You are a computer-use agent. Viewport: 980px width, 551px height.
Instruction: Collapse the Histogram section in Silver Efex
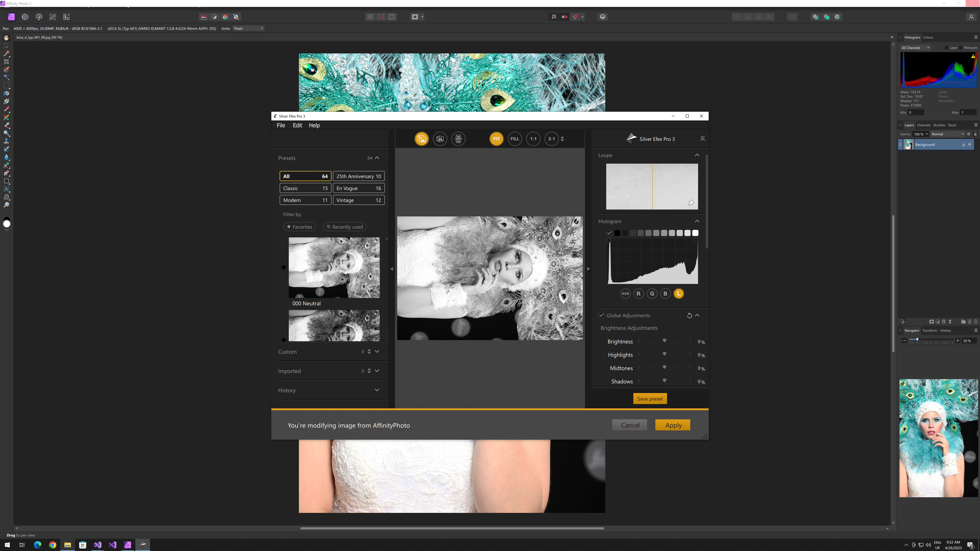click(697, 221)
